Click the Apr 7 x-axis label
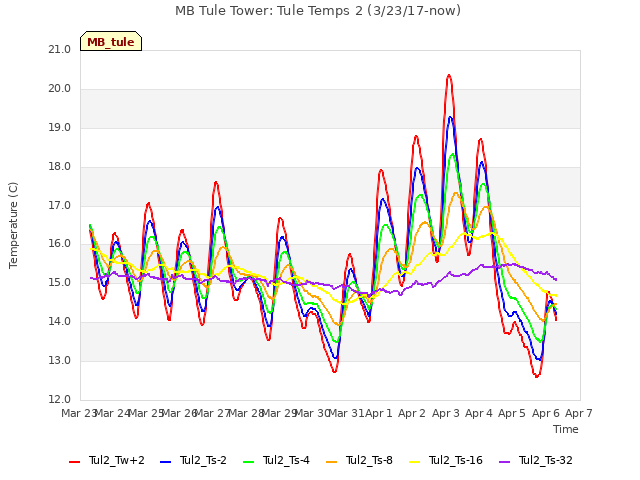This screenshot has height=480, width=640. [x=579, y=413]
